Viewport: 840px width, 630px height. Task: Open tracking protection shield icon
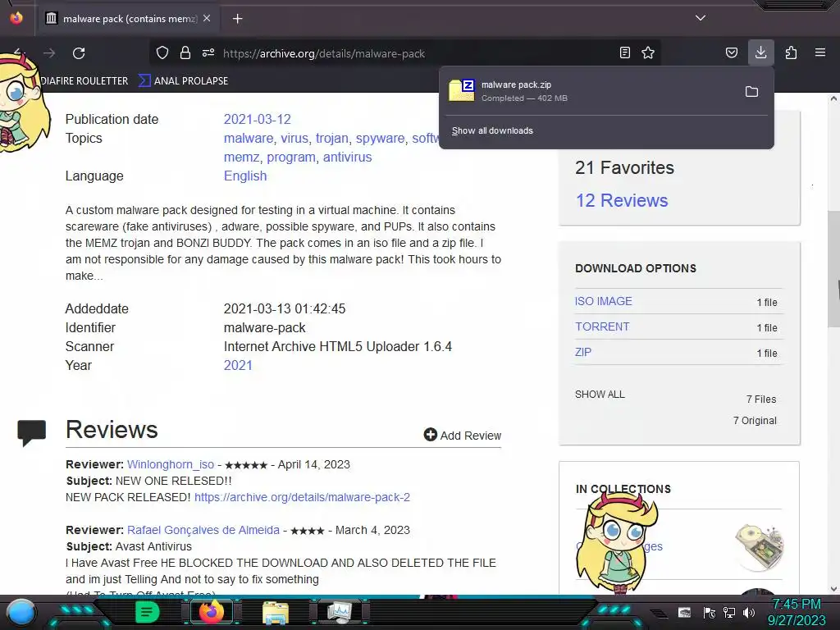(x=162, y=52)
